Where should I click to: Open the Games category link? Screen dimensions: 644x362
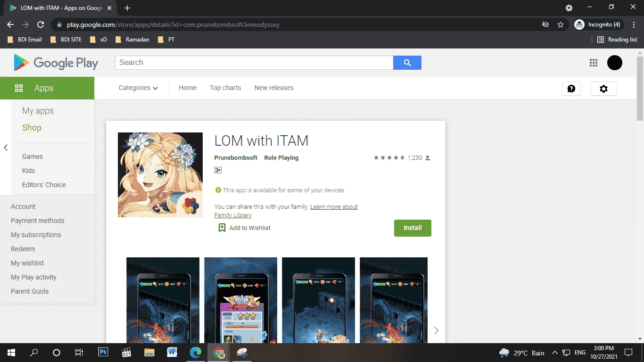tap(33, 156)
